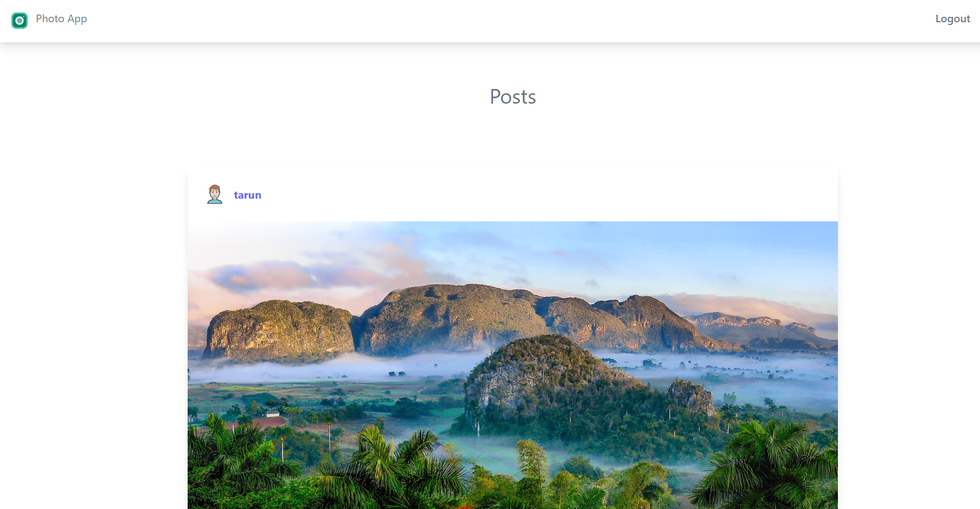Click the green Photo App camera logo
Image resolution: width=980 pixels, height=509 pixels.
tap(20, 21)
